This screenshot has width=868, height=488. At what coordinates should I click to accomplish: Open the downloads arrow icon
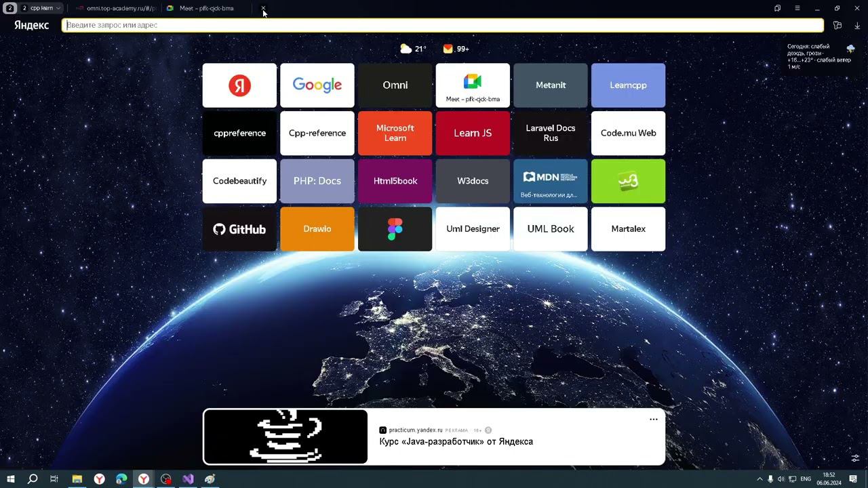tap(857, 25)
